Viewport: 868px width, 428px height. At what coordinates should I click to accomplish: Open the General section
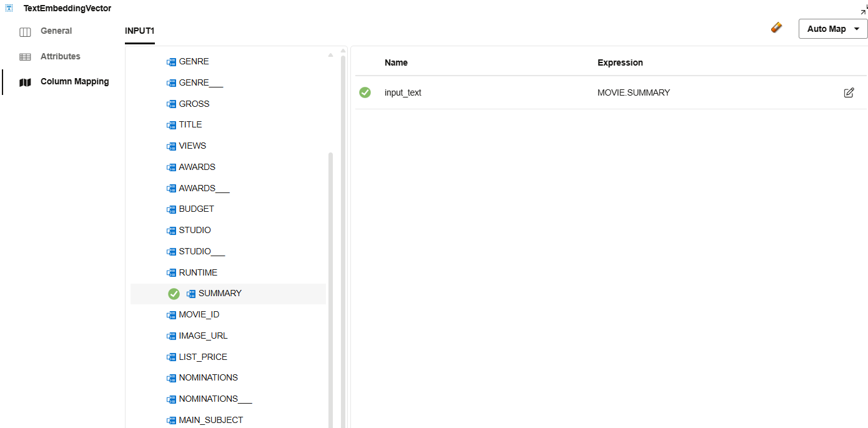[56, 31]
